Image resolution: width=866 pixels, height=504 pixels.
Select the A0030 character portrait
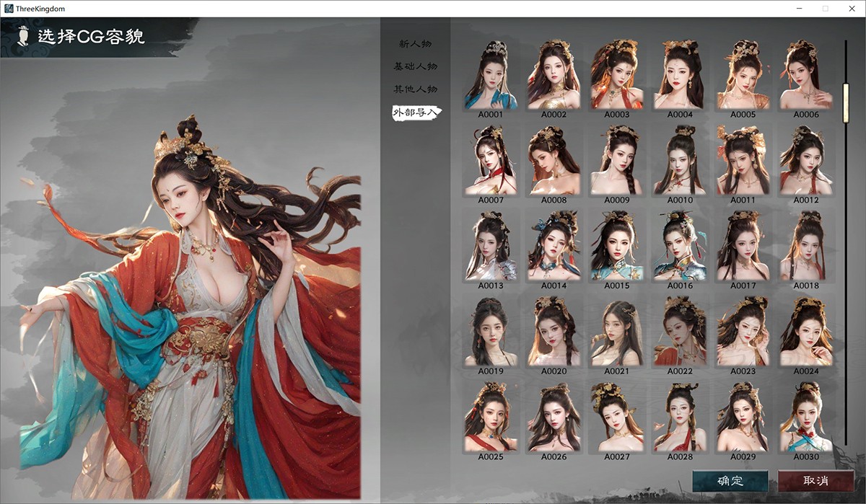805,417
